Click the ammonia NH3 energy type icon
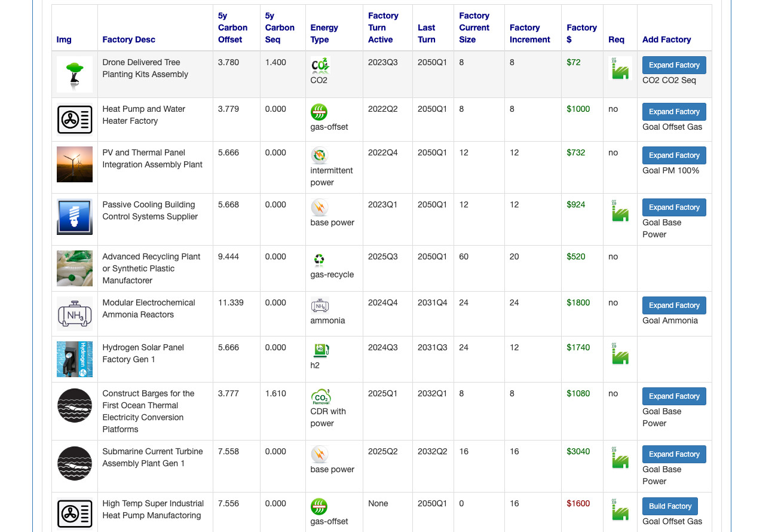This screenshot has width=781, height=532. coord(320,305)
